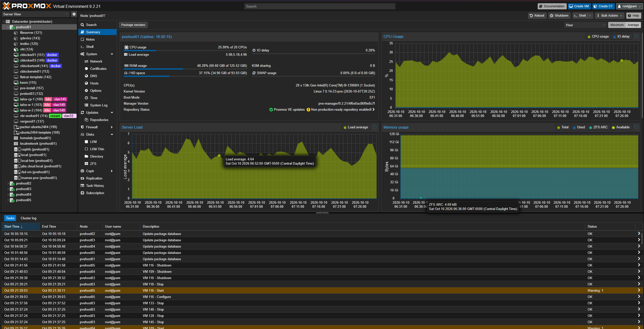Sort tasks by Start Time column header
644x329 pixels.
point(20,226)
